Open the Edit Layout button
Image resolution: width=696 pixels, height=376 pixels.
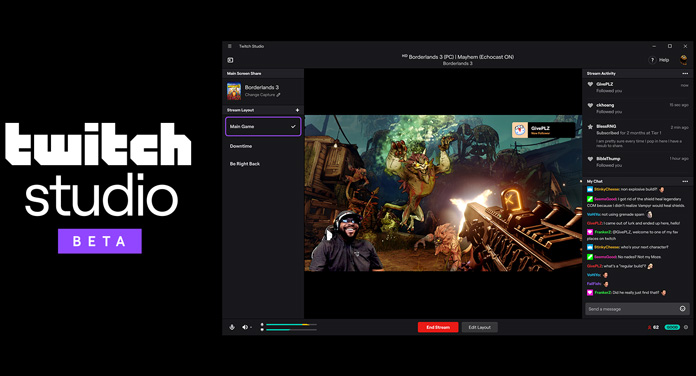[479, 327]
